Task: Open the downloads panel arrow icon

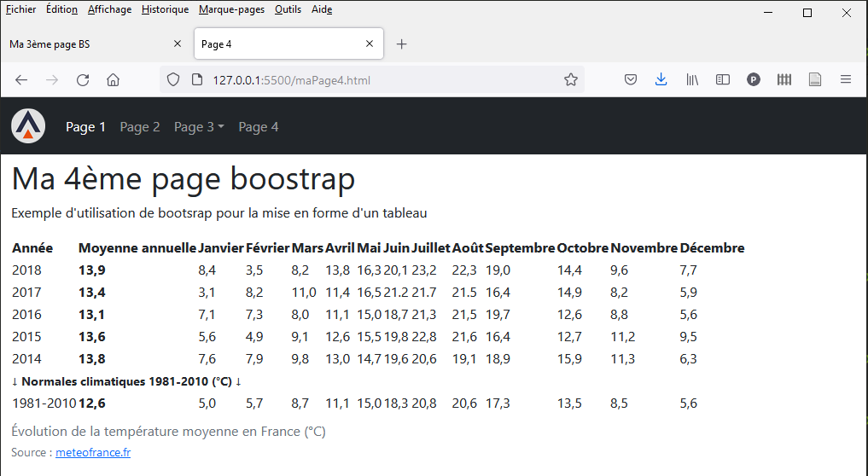Action: tap(661, 79)
